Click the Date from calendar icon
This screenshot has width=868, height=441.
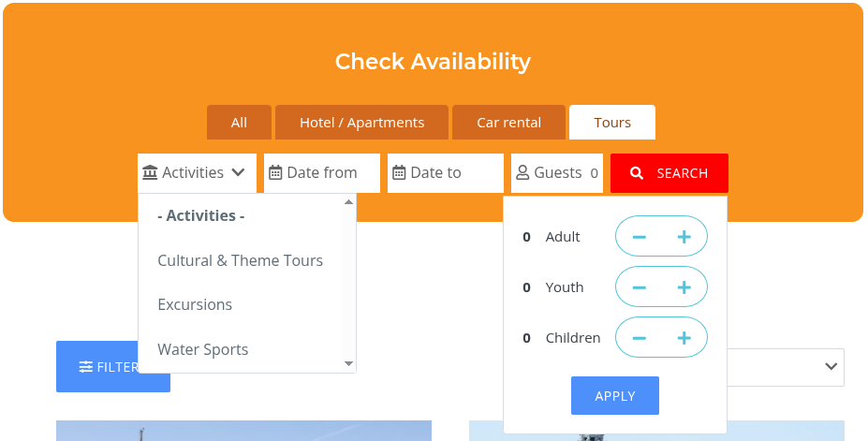click(x=275, y=173)
